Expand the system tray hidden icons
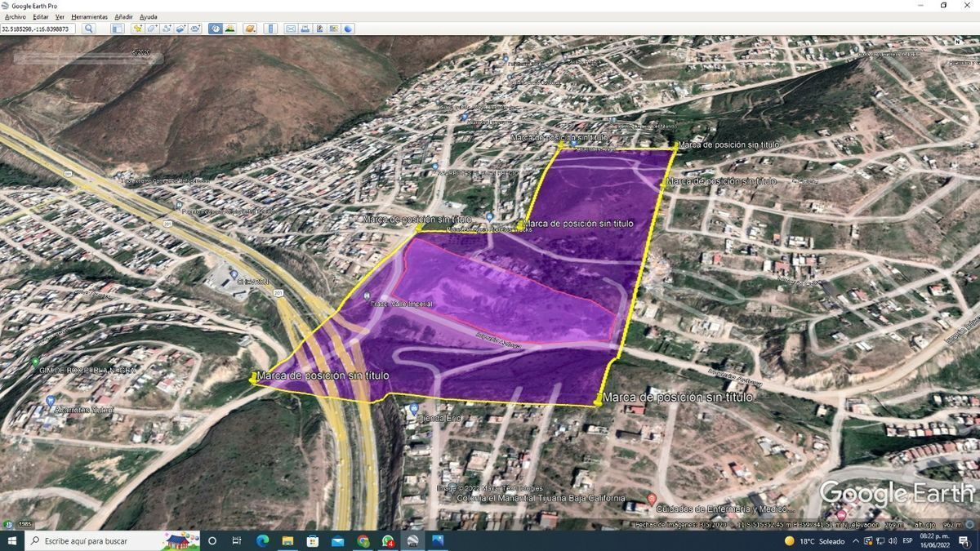Viewport: 980px width, 551px height. point(857,541)
